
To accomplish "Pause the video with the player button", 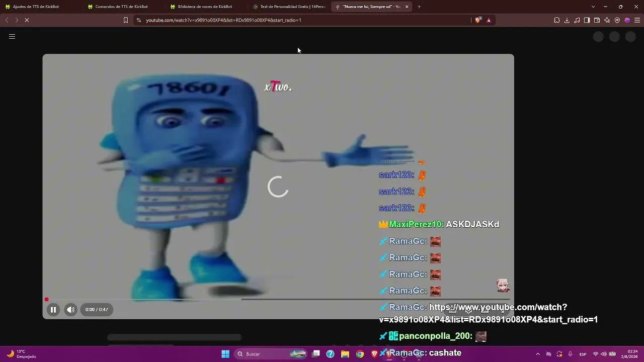I will [x=53, y=310].
